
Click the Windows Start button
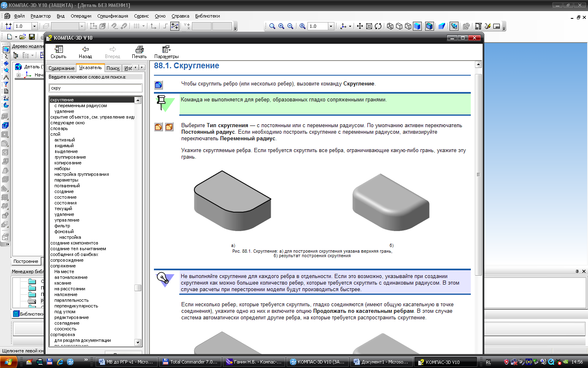(9, 362)
